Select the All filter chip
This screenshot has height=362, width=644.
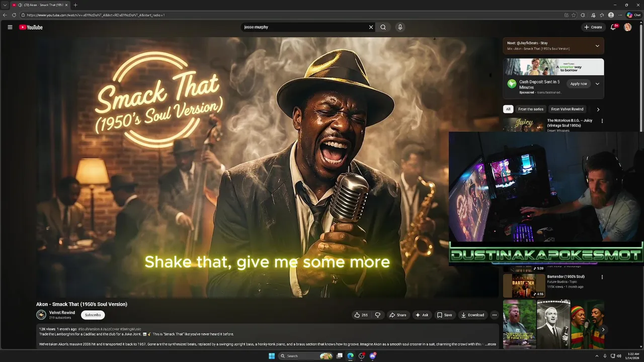click(x=508, y=109)
